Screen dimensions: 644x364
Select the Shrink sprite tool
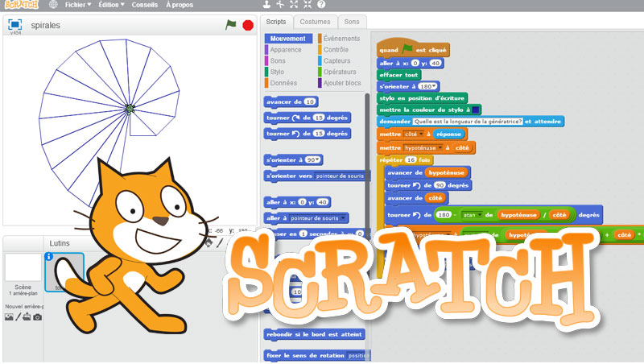coord(308,5)
